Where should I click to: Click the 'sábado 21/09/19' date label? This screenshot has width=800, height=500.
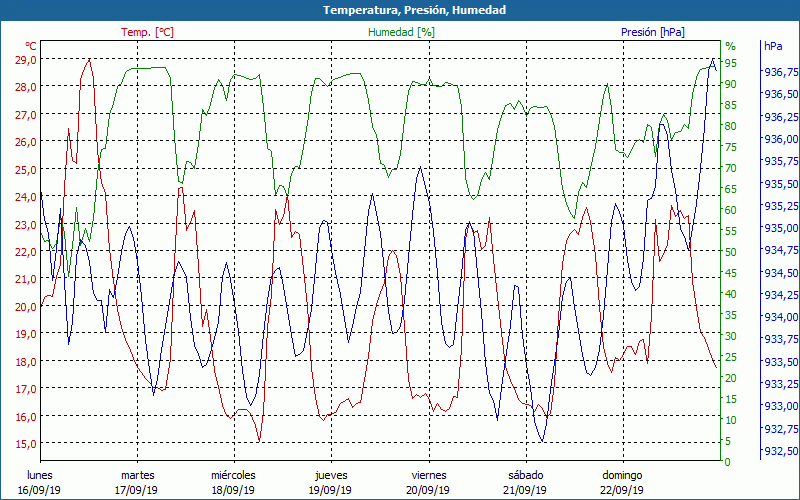pos(525,483)
